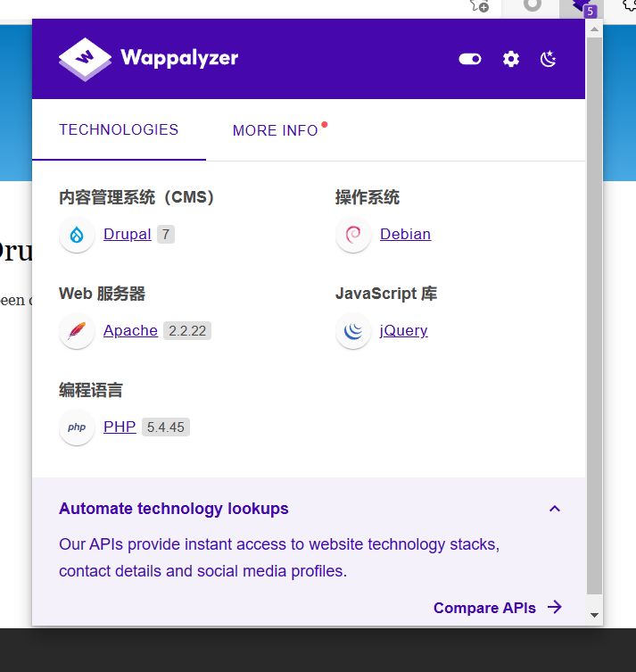
Task: Click the CMS category heading
Action: tap(136, 197)
